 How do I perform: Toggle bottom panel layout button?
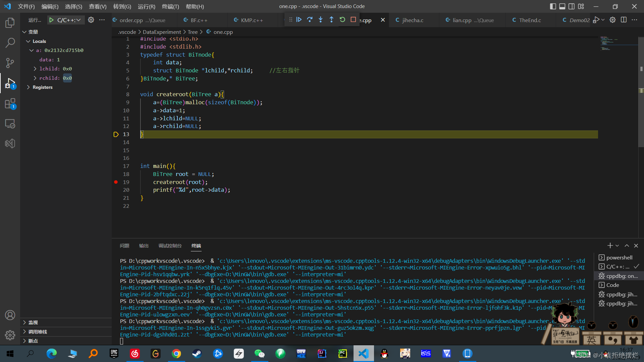[x=562, y=6]
